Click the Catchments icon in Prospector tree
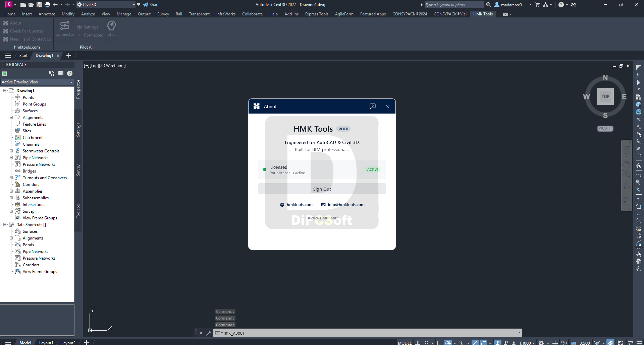Image resolution: width=644 pixels, height=345 pixels. tap(18, 137)
